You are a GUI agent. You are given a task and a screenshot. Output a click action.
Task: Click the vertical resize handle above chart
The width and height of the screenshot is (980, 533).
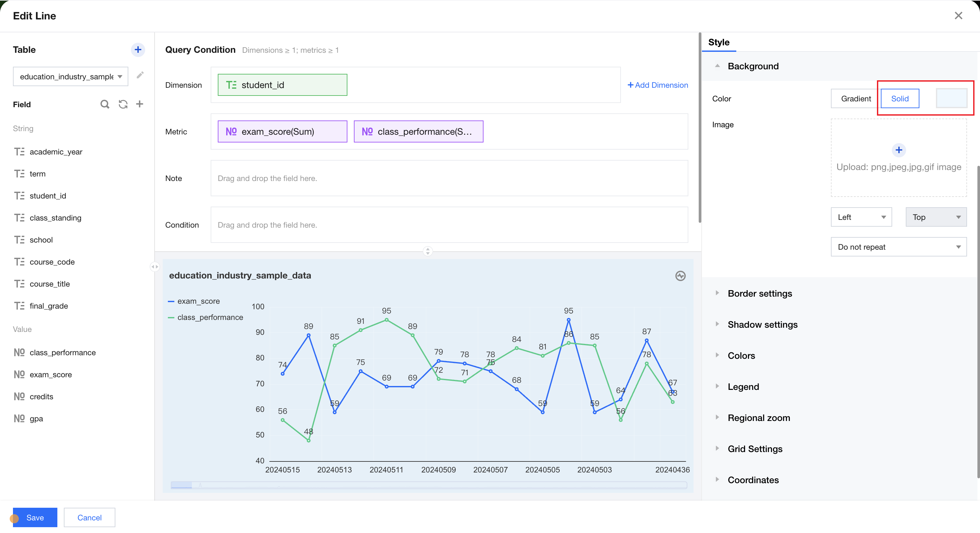(427, 251)
